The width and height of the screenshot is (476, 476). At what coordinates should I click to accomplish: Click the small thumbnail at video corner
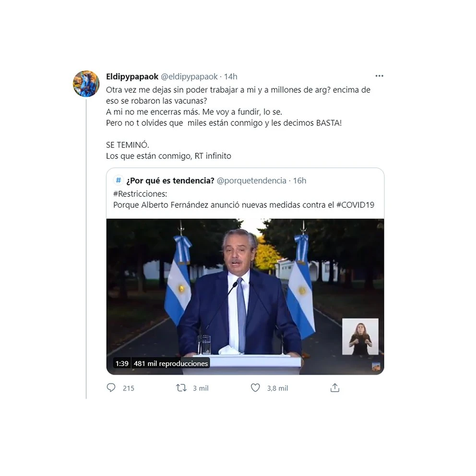pos(376,367)
